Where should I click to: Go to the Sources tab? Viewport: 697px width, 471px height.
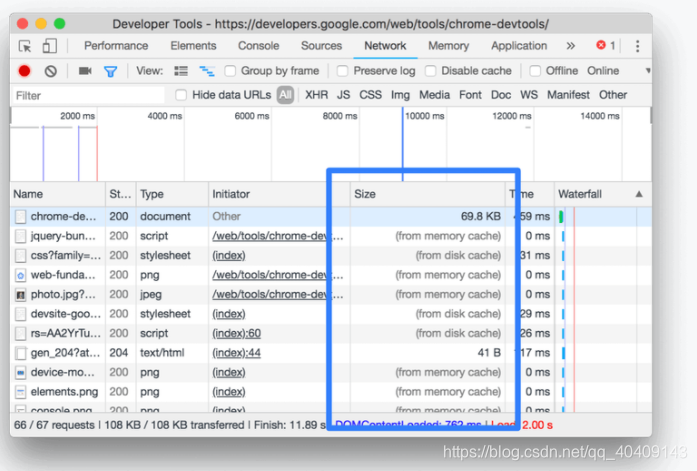(x=321, y=46)
